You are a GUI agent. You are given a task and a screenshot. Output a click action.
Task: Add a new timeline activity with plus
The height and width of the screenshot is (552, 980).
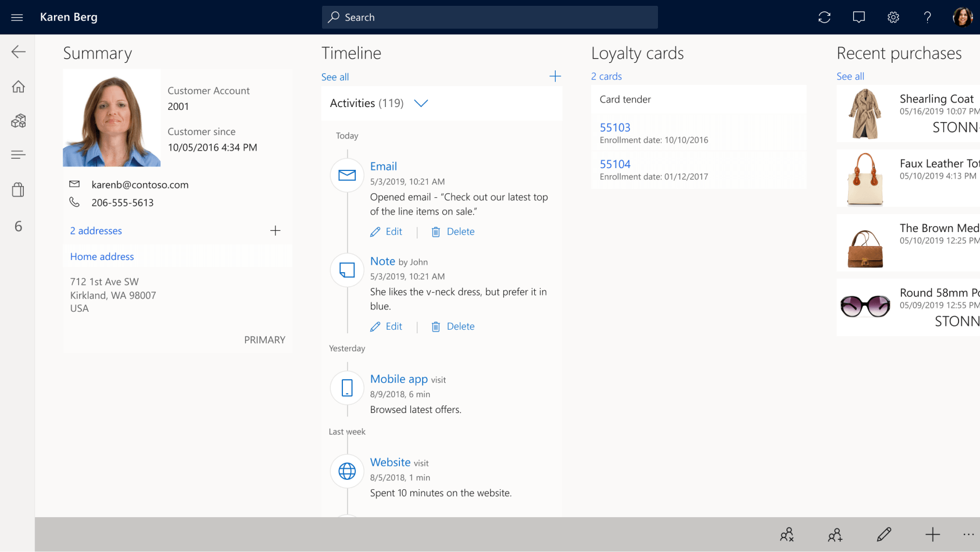[555, 76]
